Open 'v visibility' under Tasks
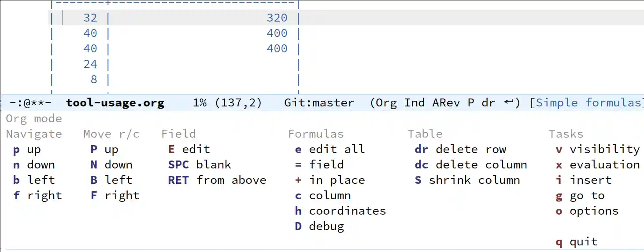This screenshot has height=252, width=644. (x=598, y=150)
